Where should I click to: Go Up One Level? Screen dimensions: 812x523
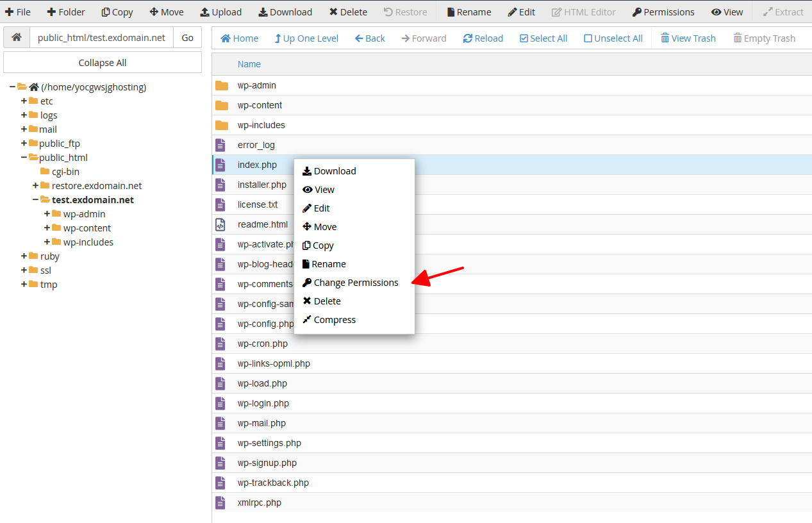tap(306, 38)
